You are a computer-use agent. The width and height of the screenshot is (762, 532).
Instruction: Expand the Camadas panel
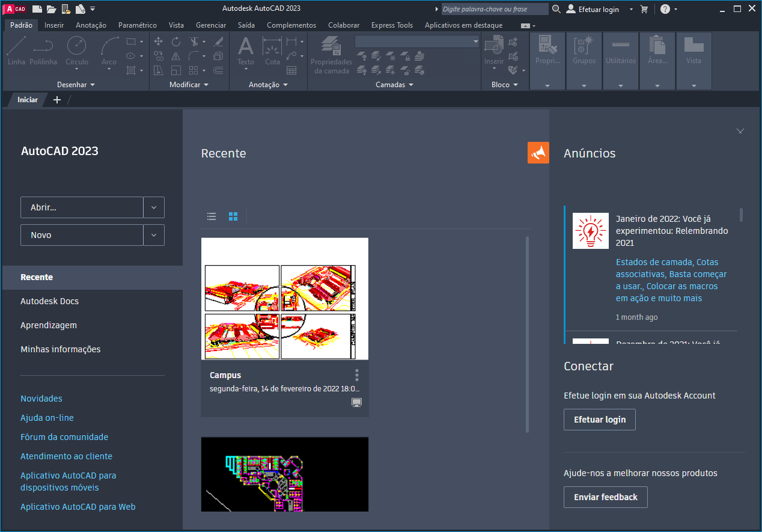394,85
